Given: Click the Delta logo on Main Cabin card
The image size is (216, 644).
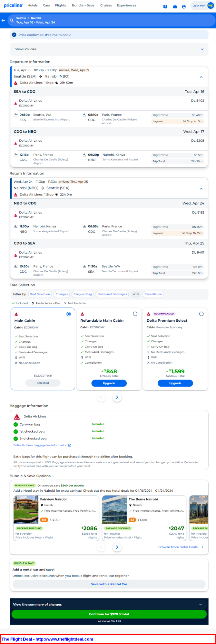Looking at the screenshot, I should 16,314.
